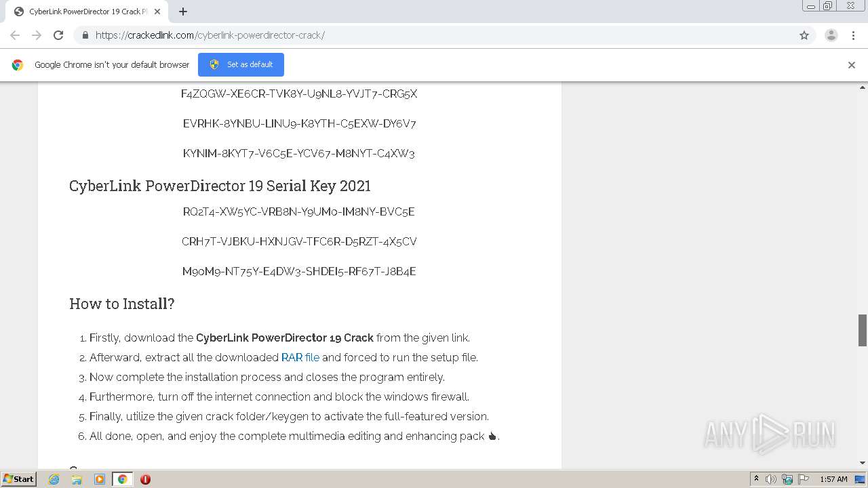Click the How to Install? heading
The height and width of the screenshot is (488, 868).
(122, 304)
